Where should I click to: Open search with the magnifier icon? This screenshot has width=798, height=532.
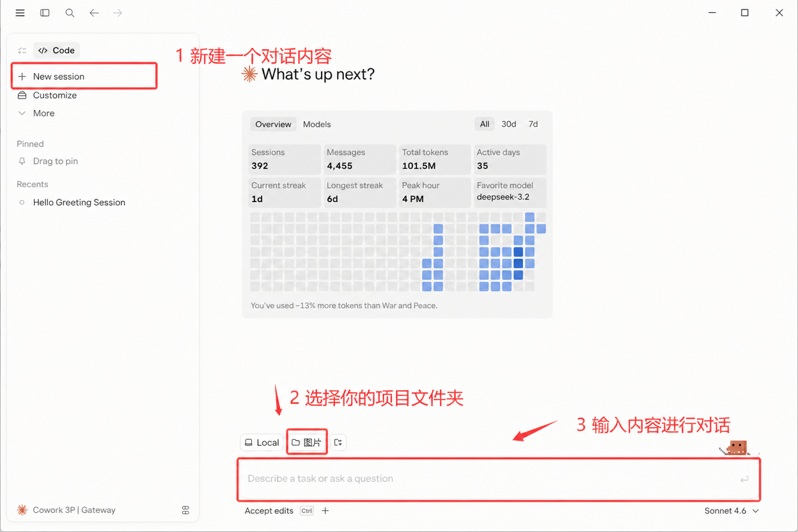[70, 13]
